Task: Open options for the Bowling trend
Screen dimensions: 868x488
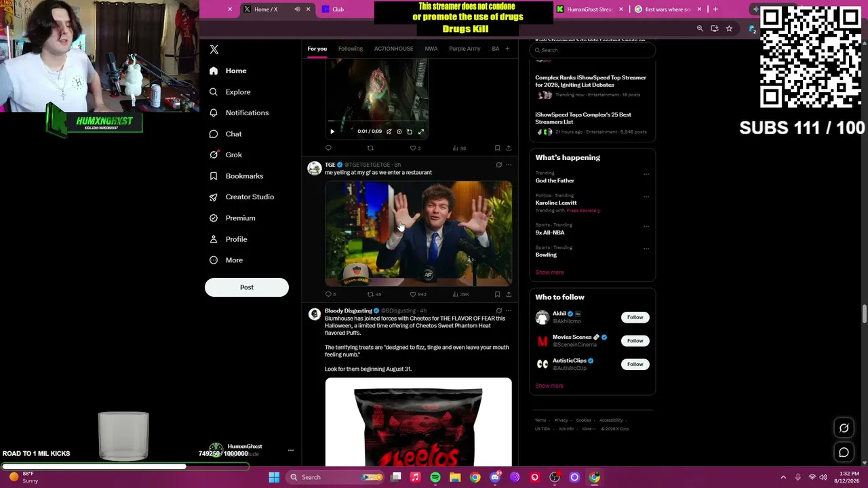Action: coord(646,248)
